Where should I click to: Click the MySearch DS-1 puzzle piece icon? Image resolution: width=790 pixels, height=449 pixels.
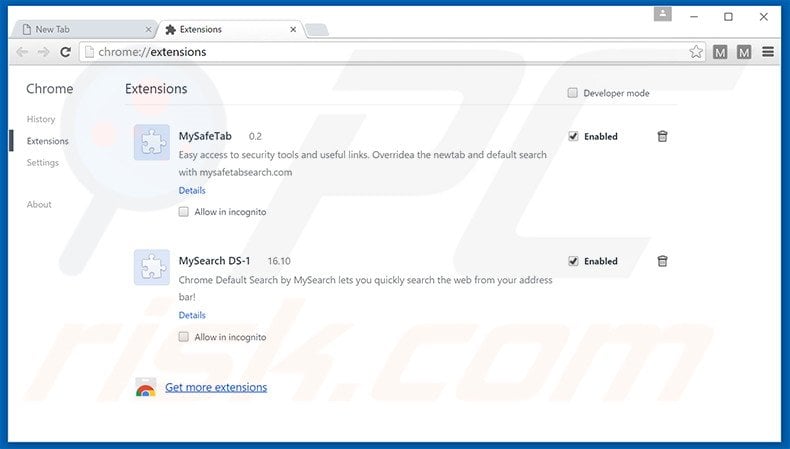(152, 267)
